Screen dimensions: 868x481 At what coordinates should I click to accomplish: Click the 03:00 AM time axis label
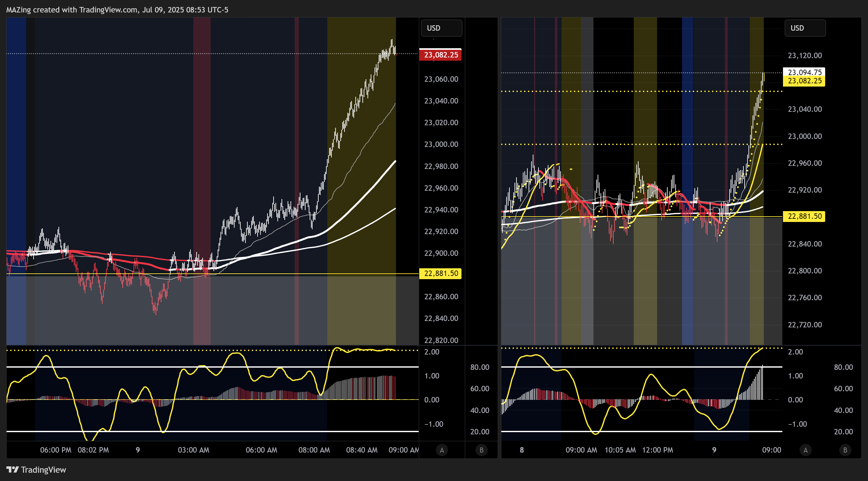(193, 450)
